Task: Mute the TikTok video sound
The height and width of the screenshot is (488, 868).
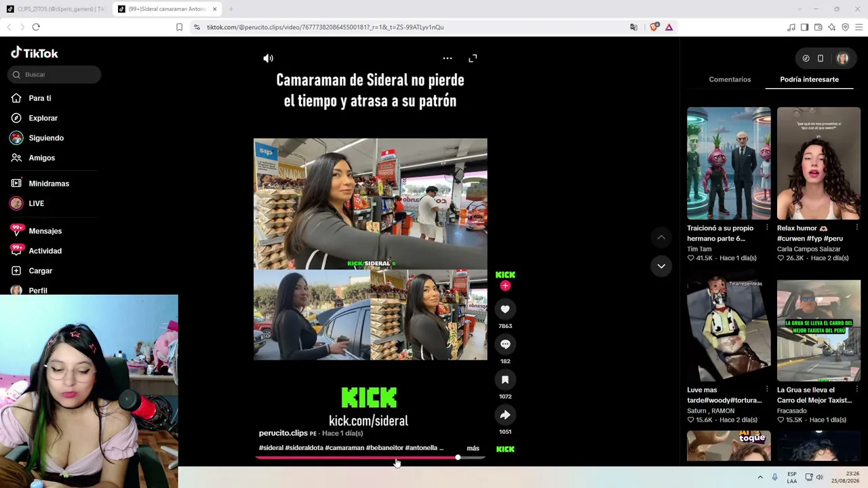Action: tap(269, 58)
